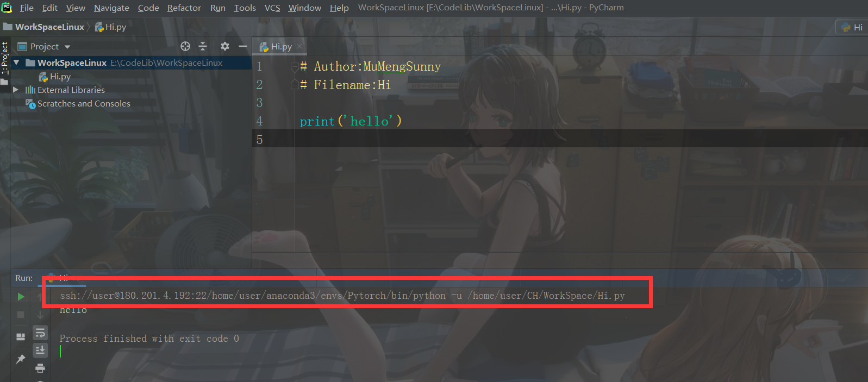Toggle Scroll to End in the Run console
This screenshot has width=868, height=382.
pos(40,350)
